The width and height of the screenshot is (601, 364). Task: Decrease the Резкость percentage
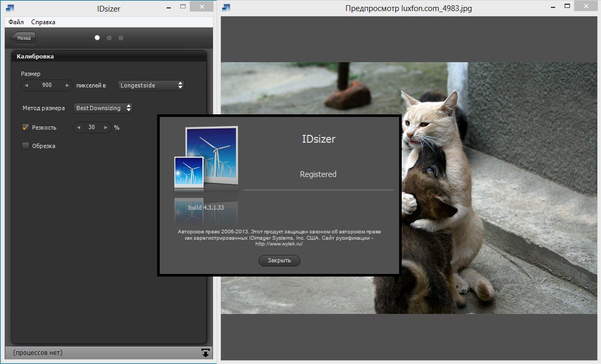(x=79, y=127)
